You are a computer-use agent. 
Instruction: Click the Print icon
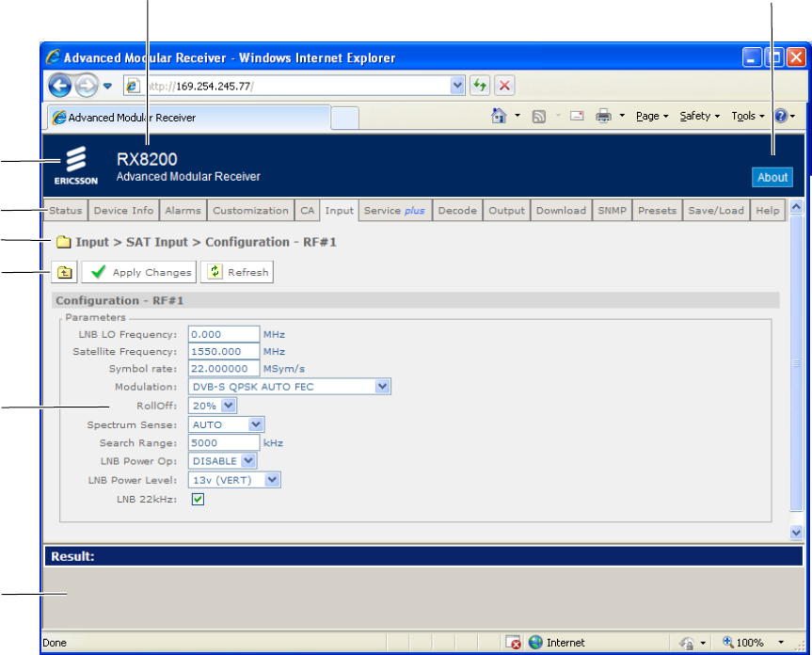603,116
